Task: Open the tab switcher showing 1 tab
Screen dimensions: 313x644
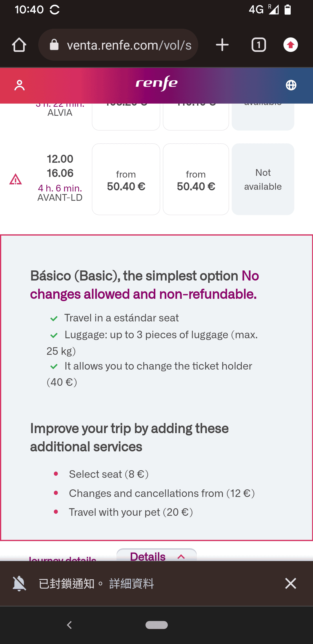Action: pos(259,45)
